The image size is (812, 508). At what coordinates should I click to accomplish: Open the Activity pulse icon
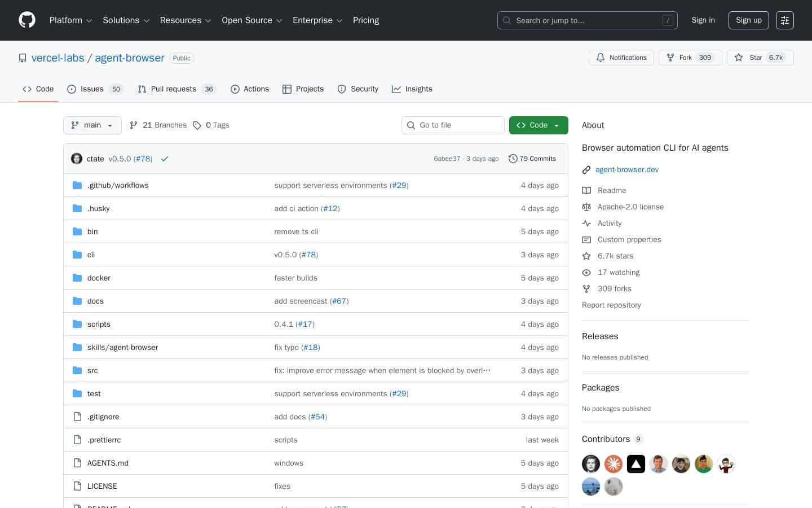(x=586, y=223)
